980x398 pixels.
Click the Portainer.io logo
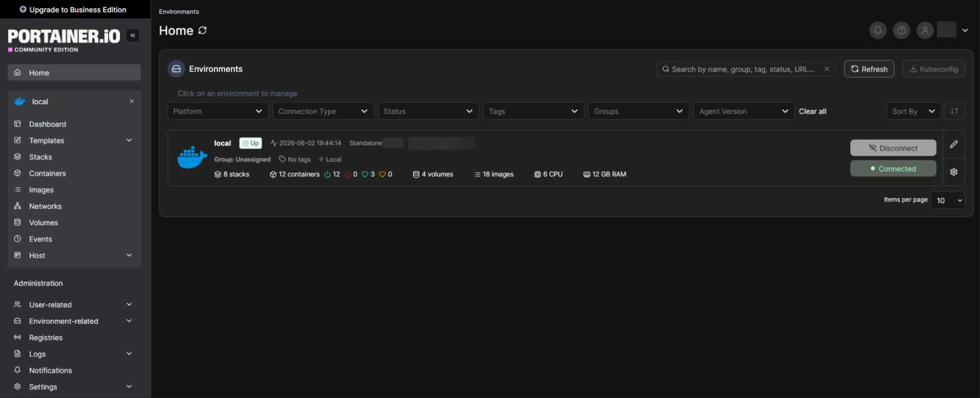(x=64, y=39)
